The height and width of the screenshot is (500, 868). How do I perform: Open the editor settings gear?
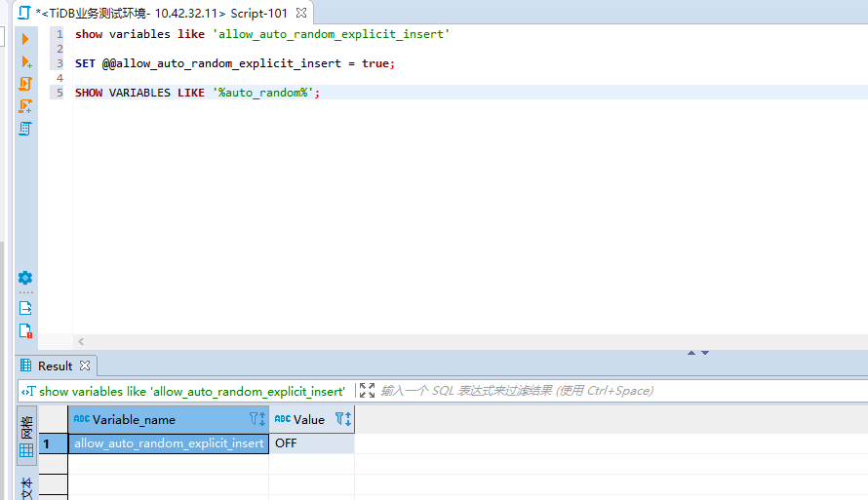(25, 278)
